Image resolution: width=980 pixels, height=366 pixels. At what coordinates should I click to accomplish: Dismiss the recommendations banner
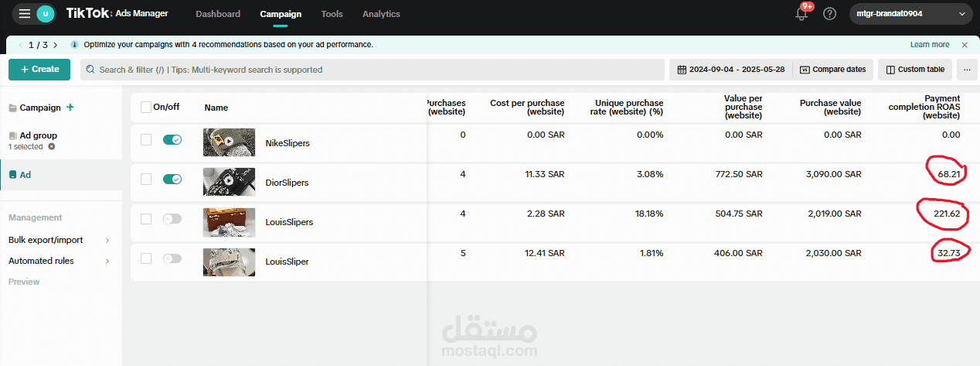(x=965, y=45)
